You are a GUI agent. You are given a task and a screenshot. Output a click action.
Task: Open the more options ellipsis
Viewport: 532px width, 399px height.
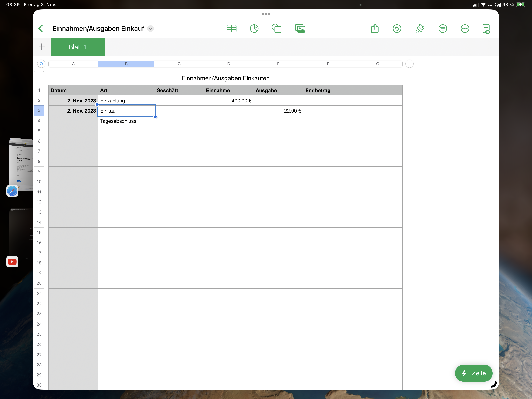tap(465, 29)
